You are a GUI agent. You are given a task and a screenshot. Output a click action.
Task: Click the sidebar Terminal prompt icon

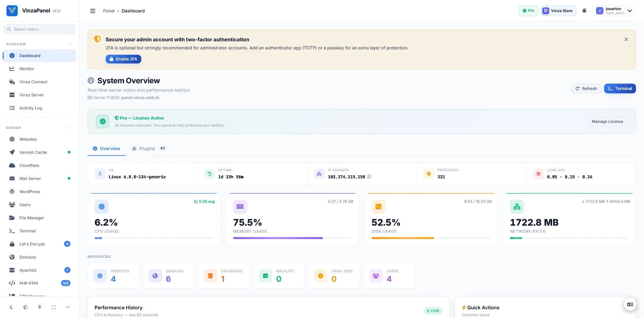[12, 231]
